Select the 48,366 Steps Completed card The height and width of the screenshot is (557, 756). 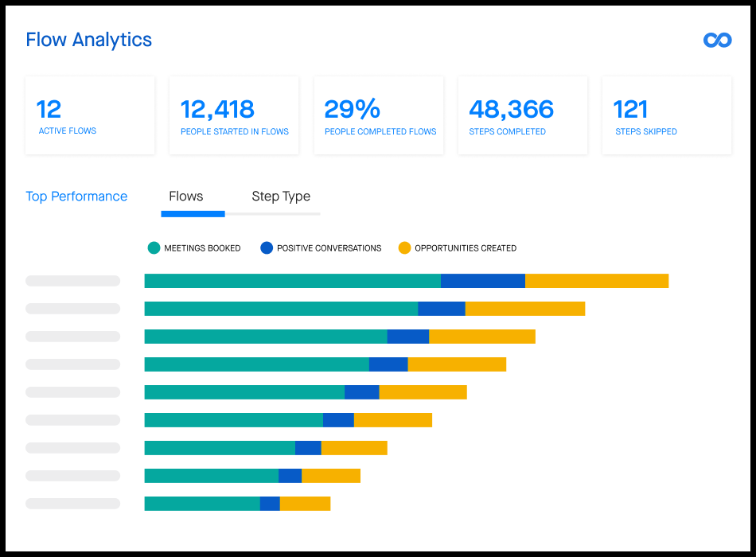click(523, 115)
